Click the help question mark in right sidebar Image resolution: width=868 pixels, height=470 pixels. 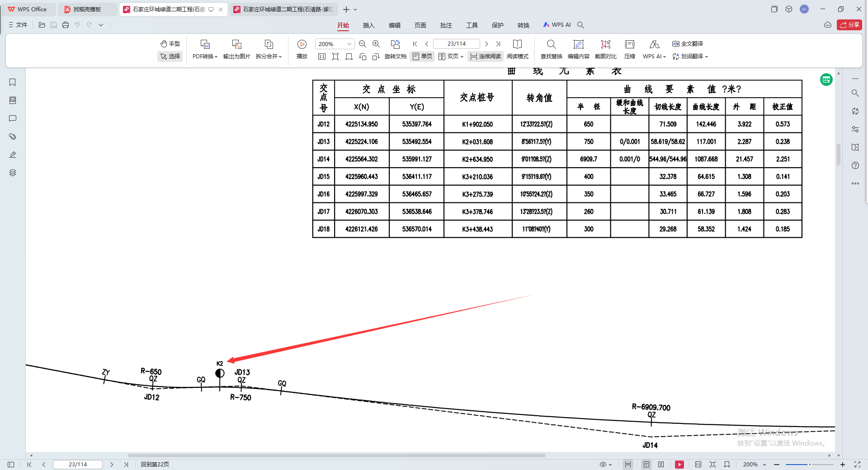coord(855,165)
